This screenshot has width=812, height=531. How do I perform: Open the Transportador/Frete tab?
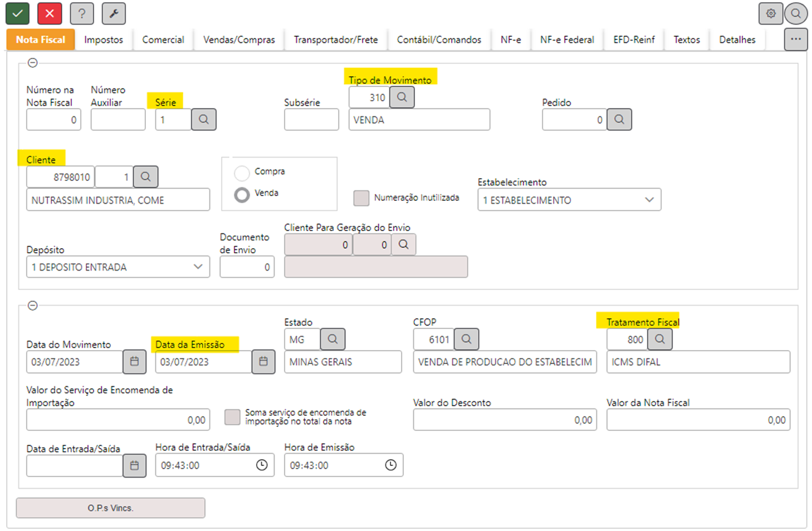click(x=335, y=40)
